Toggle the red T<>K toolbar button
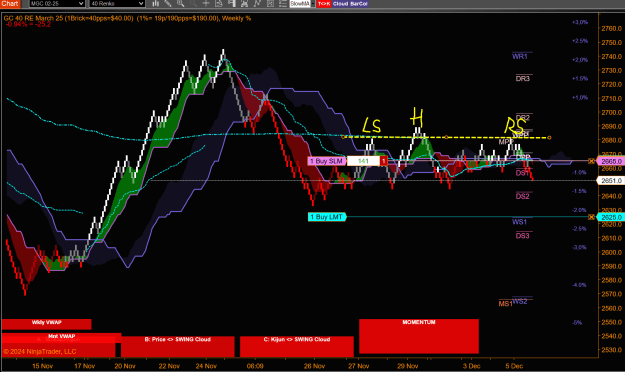Viewport: 625px width, 372px height. (x=324, y=4)
